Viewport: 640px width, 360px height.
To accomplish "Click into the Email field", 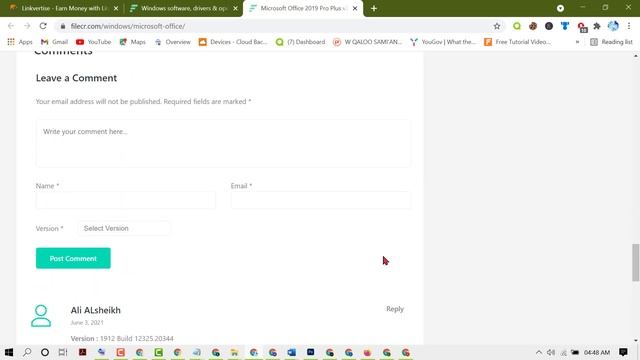I will 321,200.
